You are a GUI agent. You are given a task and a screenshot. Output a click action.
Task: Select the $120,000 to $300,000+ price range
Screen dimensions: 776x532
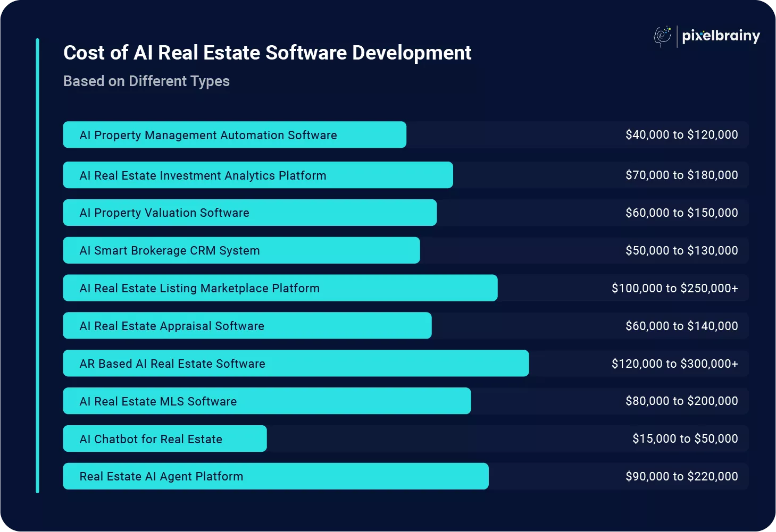coord(674,364)
